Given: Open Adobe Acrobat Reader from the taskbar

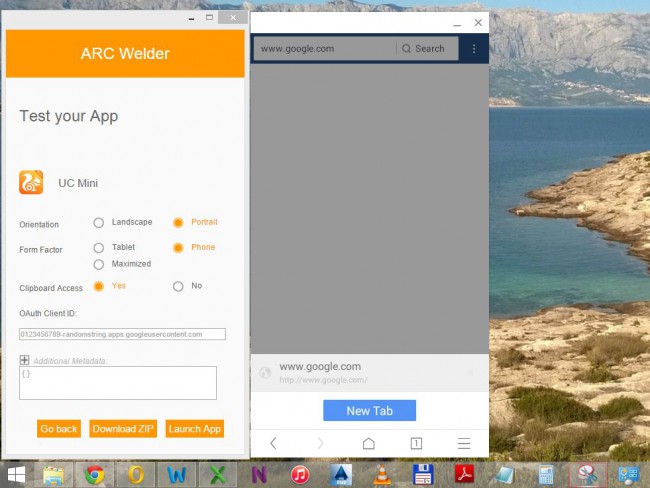Looking at the screenshot, I should [x=464, y=475].
